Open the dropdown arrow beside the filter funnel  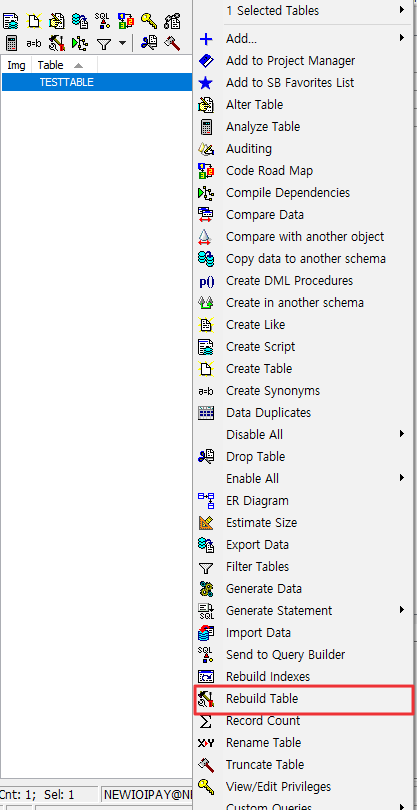tap(122, 43)
